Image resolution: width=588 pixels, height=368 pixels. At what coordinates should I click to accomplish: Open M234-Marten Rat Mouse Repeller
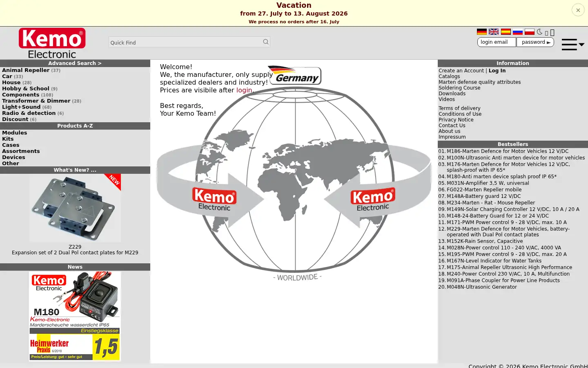[x=491, y=203]
